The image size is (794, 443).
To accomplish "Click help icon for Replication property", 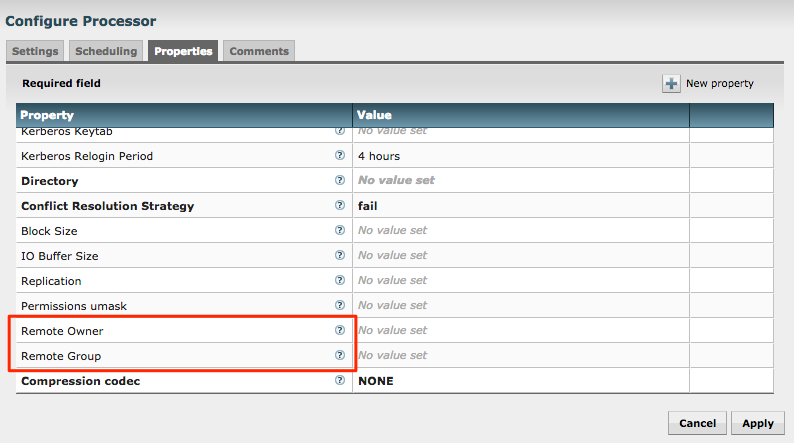I will tap(340, 281).
